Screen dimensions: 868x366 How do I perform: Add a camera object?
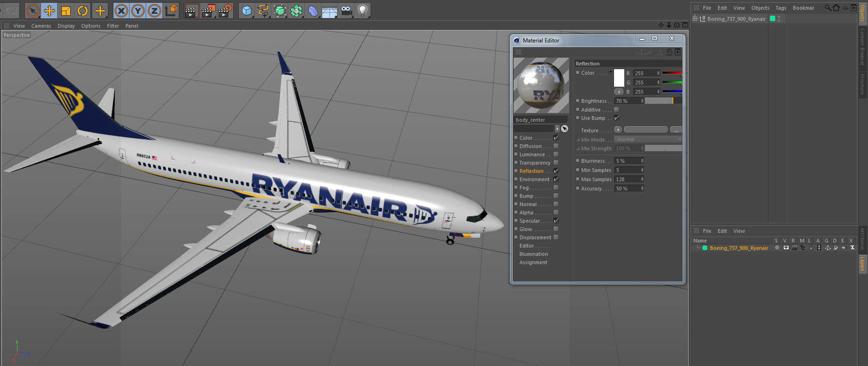pyautogui.click(x=346, y=11)
